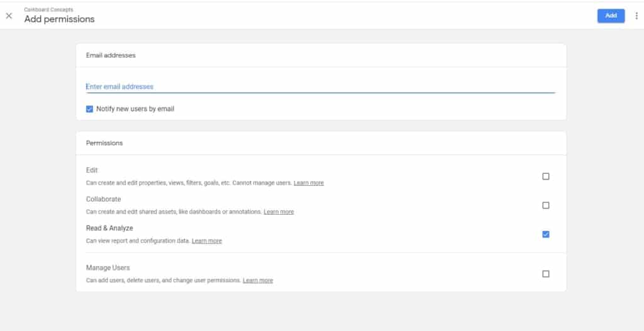Uncheck Notify new users by email checkbox

(89, 109)
